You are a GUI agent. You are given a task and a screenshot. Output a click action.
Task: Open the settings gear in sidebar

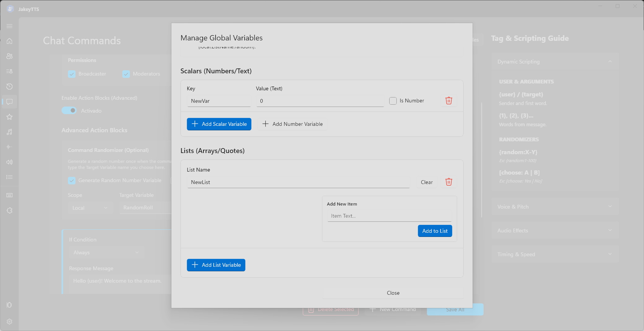[9, 322]
